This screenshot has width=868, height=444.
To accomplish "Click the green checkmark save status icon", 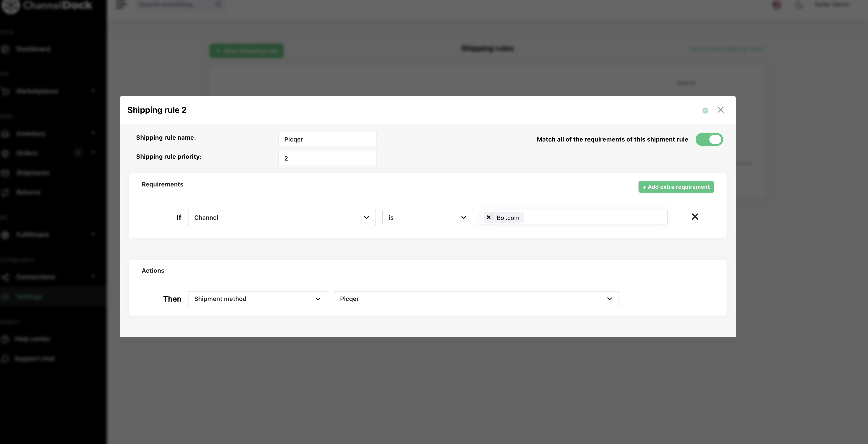I will click(705, 110).
